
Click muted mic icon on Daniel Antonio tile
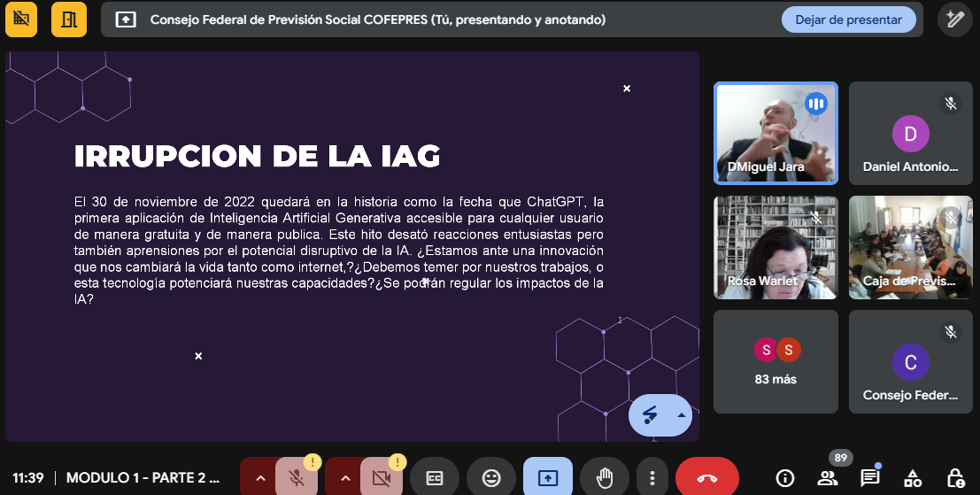coord(951,103)
